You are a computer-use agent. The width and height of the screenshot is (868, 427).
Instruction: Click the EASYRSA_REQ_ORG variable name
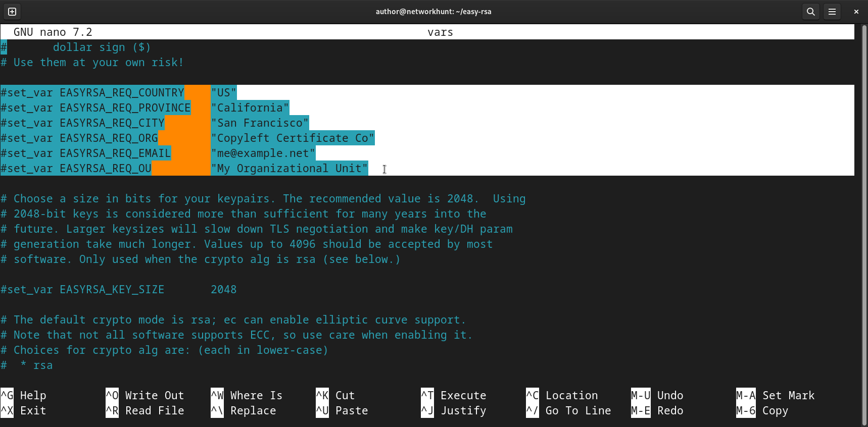click(109, 138)
